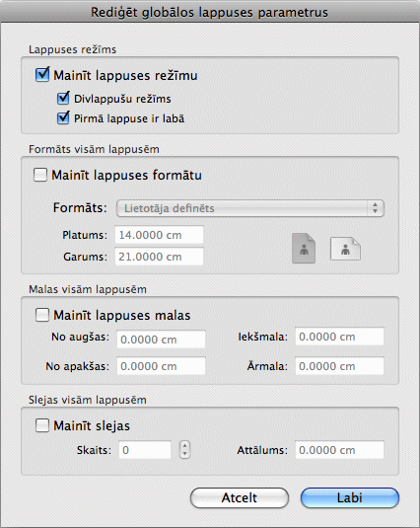Click the Garums input field

(159, 257)
